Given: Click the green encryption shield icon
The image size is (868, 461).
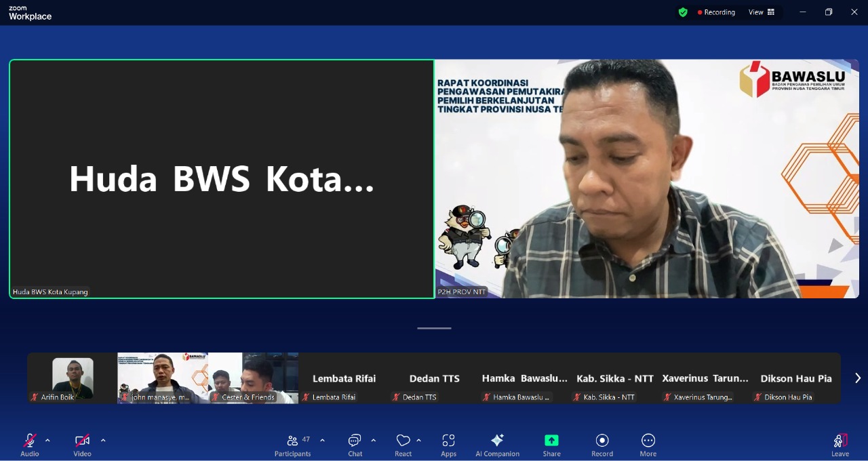Looking at the screenshot, I should tap(683, 12).
